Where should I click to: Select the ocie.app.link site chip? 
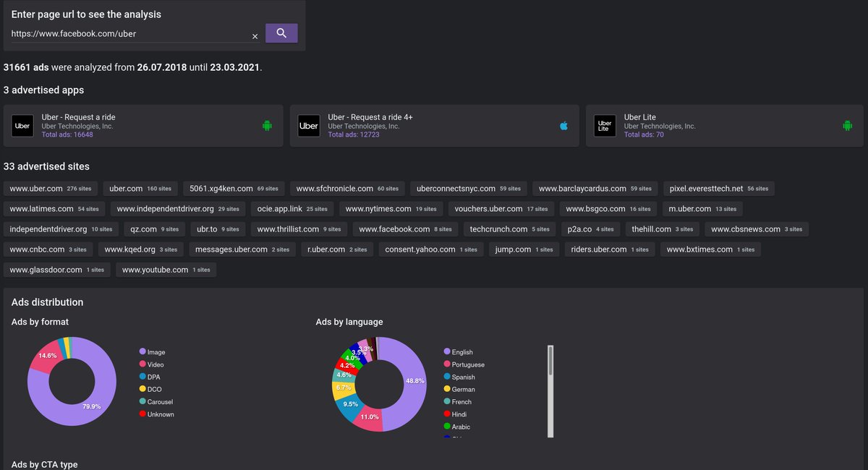click(x=292, y=209)
